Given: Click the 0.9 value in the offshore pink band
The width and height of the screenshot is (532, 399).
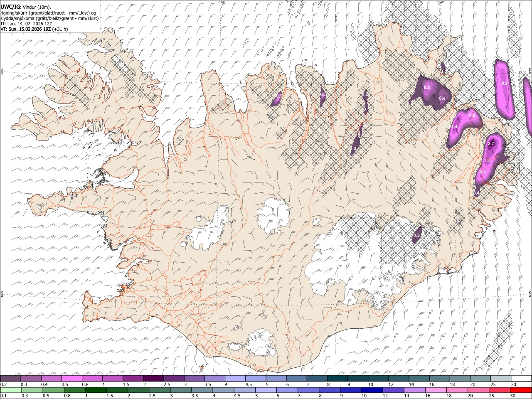Looking at the screenshot, I should coord(505,83).
